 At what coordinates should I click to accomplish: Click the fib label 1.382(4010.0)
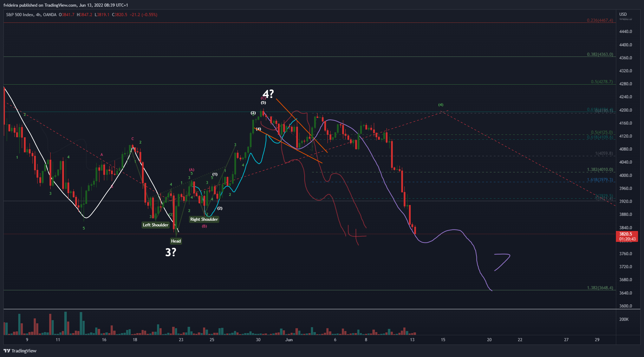click(600, 170)
